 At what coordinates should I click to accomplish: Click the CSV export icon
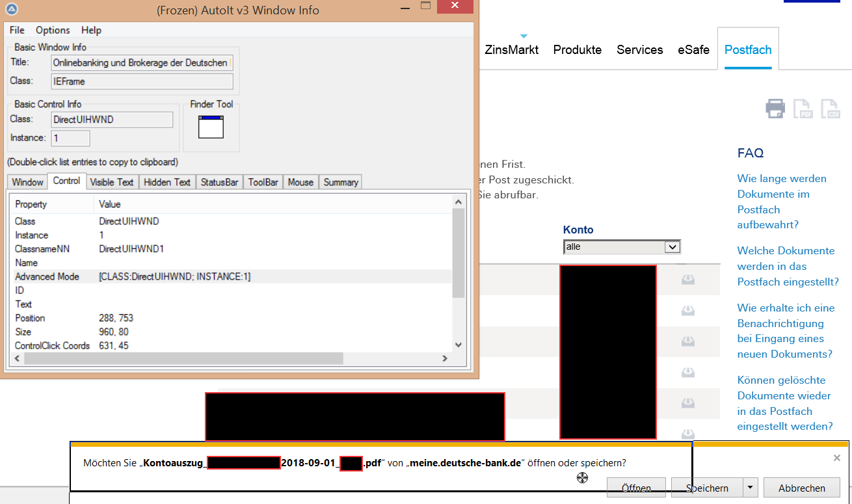tap(830, 109)
